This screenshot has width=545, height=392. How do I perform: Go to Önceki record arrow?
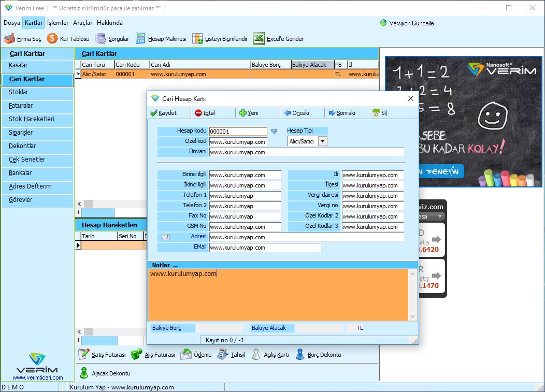288,113
